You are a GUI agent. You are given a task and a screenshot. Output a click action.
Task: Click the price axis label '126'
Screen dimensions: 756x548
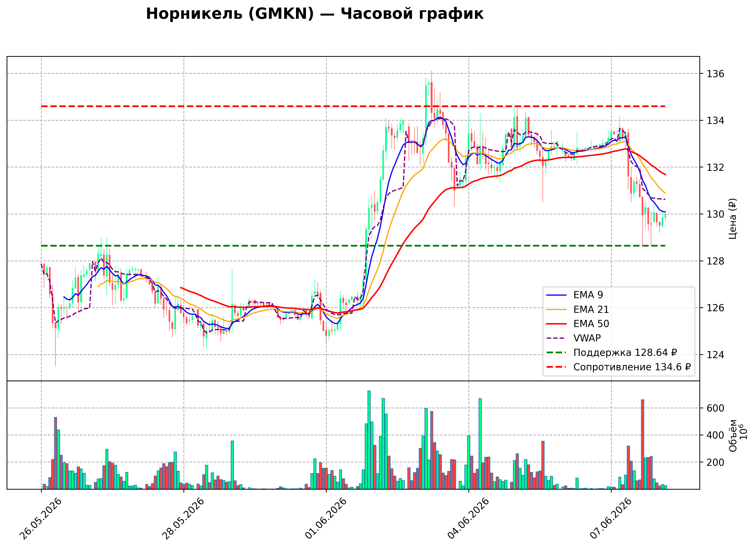coord(716,308)
